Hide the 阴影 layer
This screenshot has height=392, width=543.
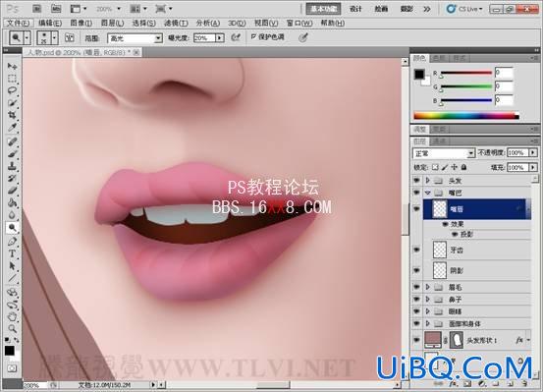(416, 270)
